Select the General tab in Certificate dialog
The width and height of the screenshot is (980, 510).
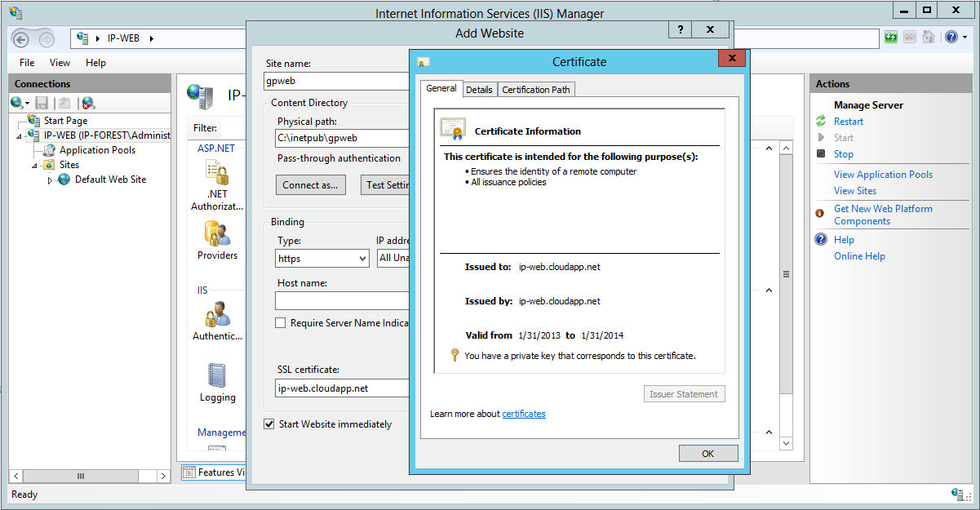[x=441, y=88]
